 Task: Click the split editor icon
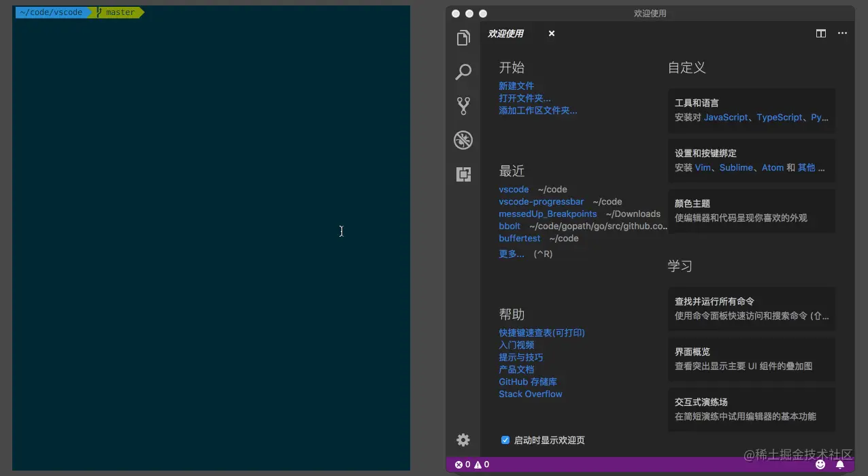[821, 33]
